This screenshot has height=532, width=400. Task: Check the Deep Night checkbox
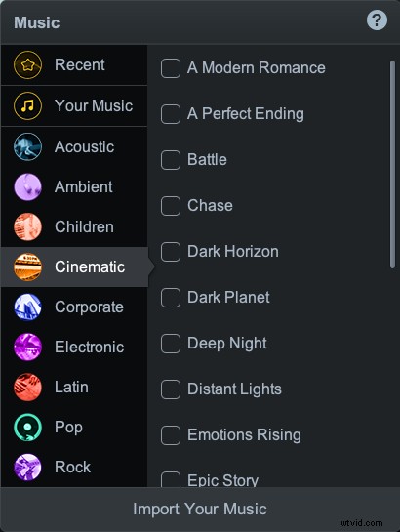point(171,344)
